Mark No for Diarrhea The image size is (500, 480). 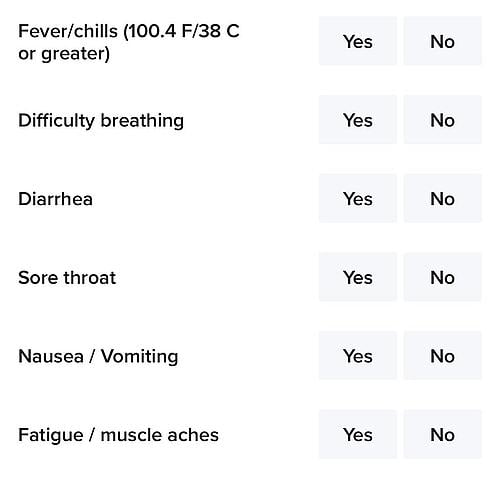click(443, 198)
